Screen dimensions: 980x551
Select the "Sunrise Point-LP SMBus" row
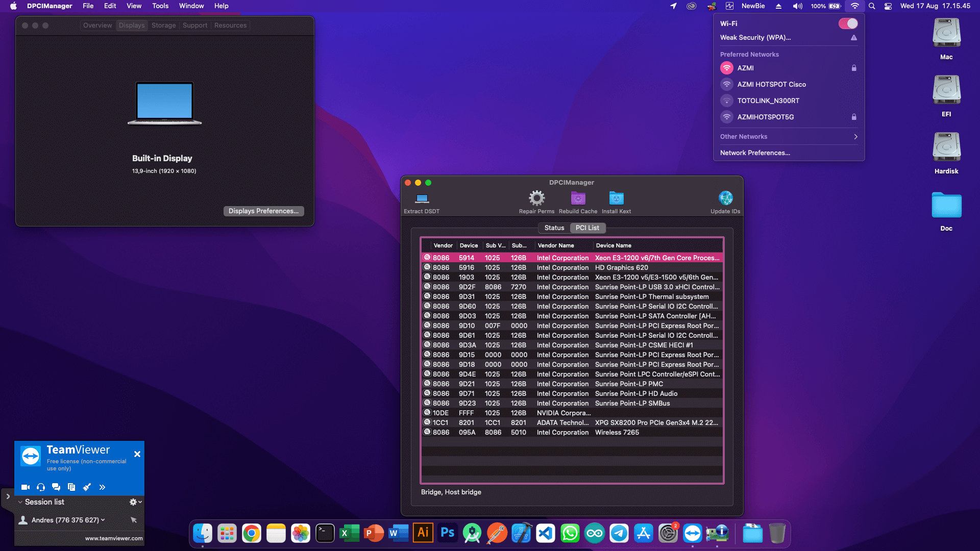(x=572, y=403)
